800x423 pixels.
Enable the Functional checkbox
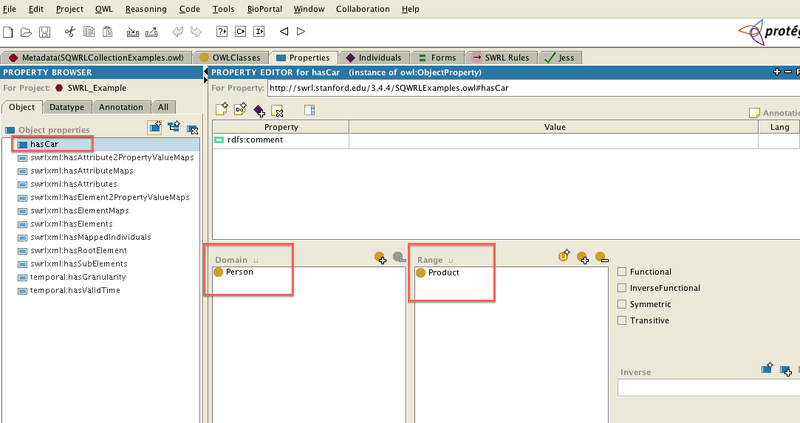(x=621, y=271)
